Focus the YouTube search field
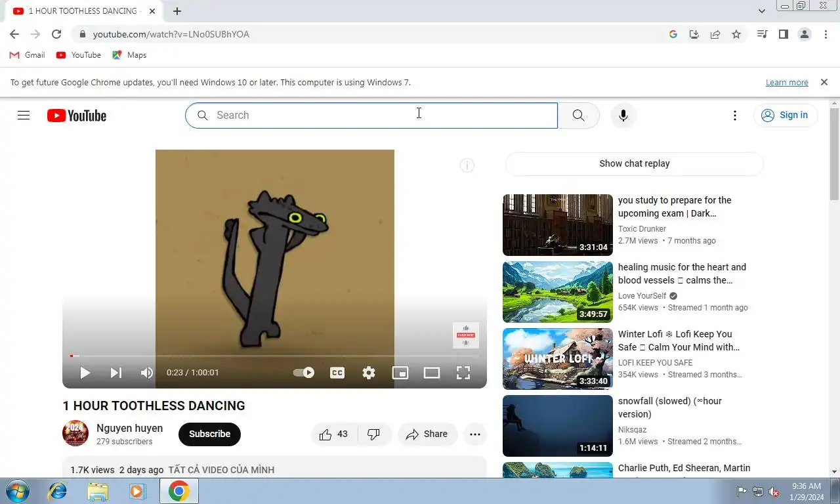840x504 pixels. [371, 115]
